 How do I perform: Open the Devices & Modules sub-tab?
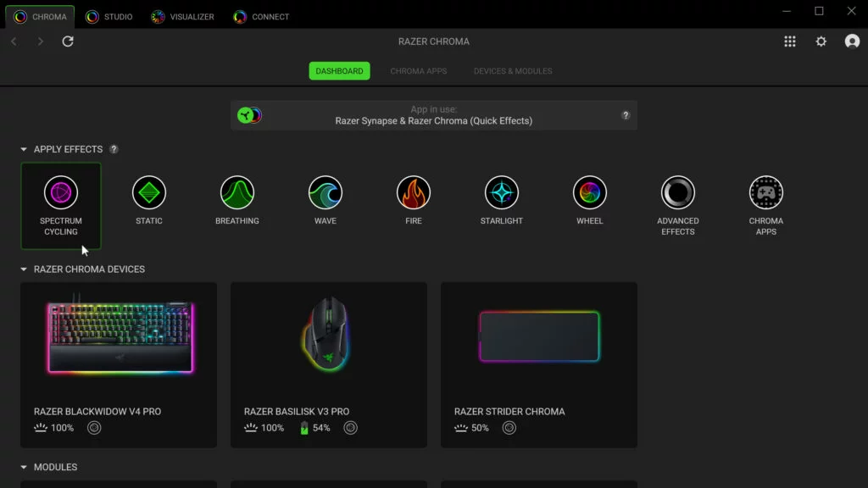(x=513, y=71)
